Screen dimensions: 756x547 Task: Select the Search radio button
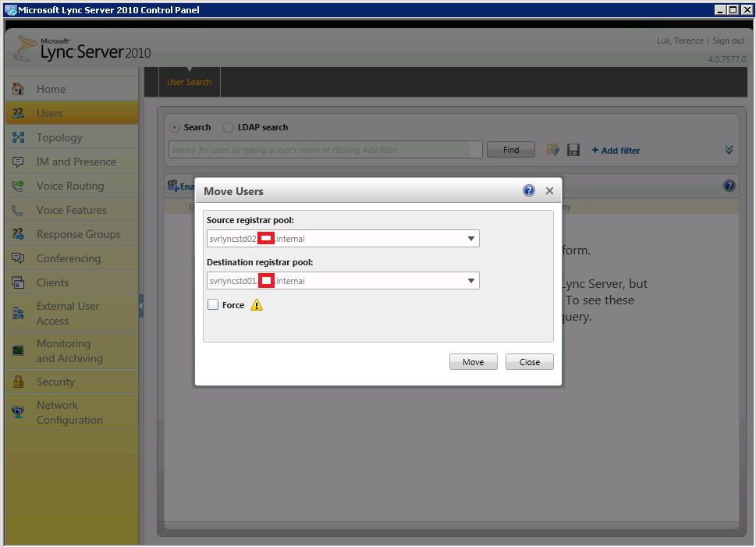pos(175,127)
